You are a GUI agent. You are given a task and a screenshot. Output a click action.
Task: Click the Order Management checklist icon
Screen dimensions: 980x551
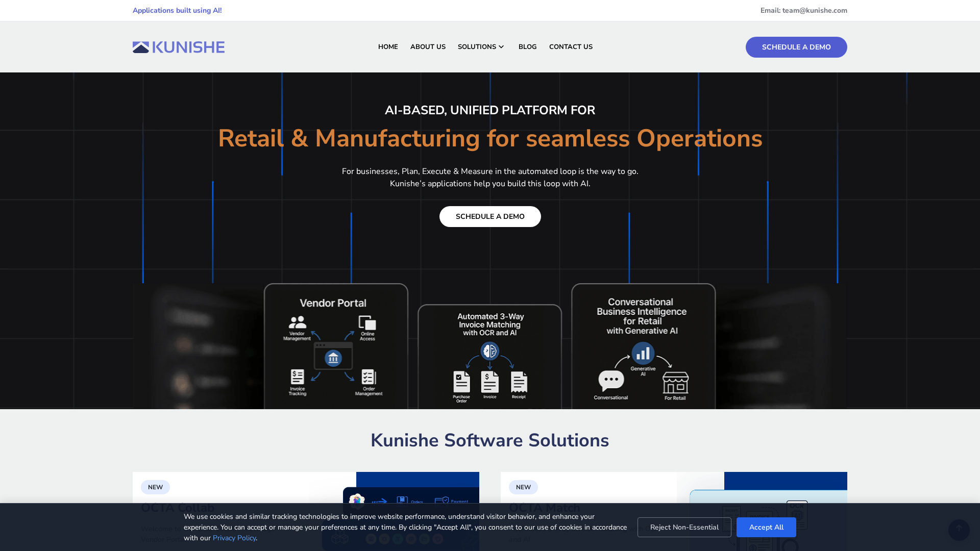click(369, 378)
